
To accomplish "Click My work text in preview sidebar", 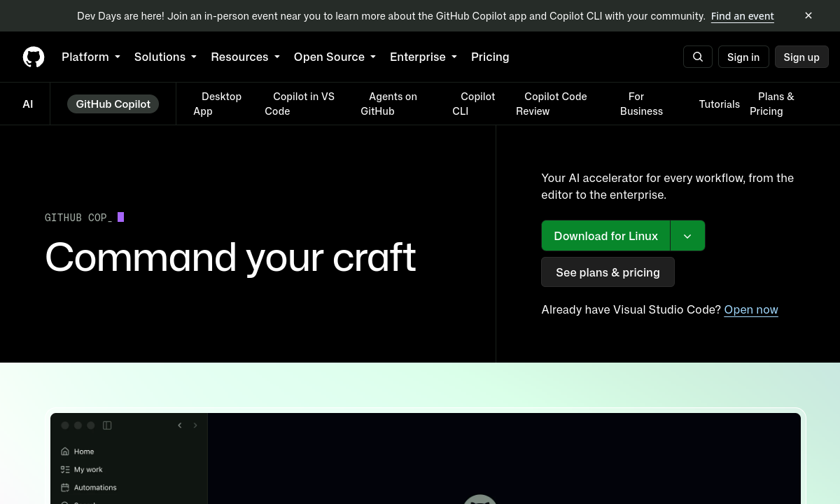I will 88,470.
